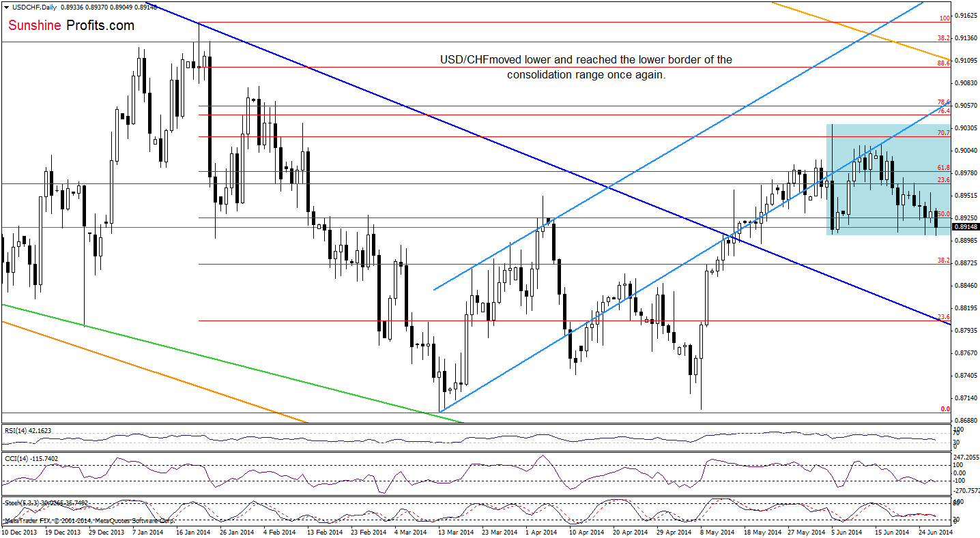Click the 7 Jan 2014 date label
Screen dimensions: 980x538
149,531
